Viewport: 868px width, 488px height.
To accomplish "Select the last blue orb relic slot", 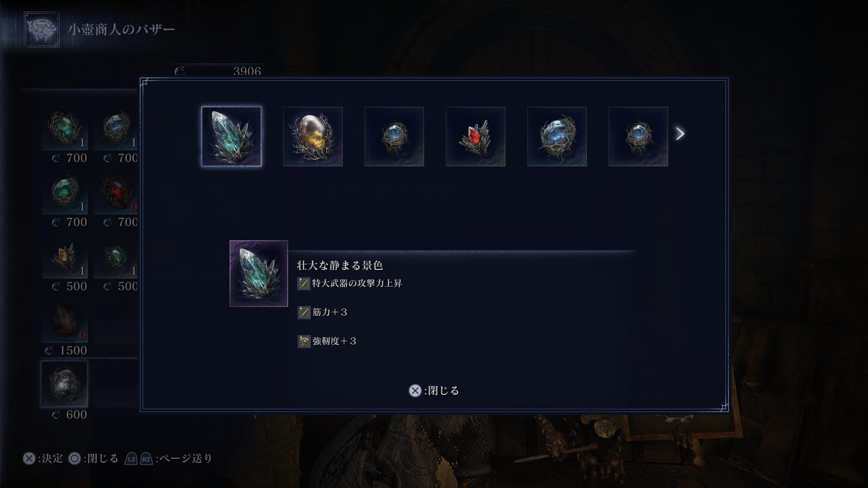I will click(638, 136).
